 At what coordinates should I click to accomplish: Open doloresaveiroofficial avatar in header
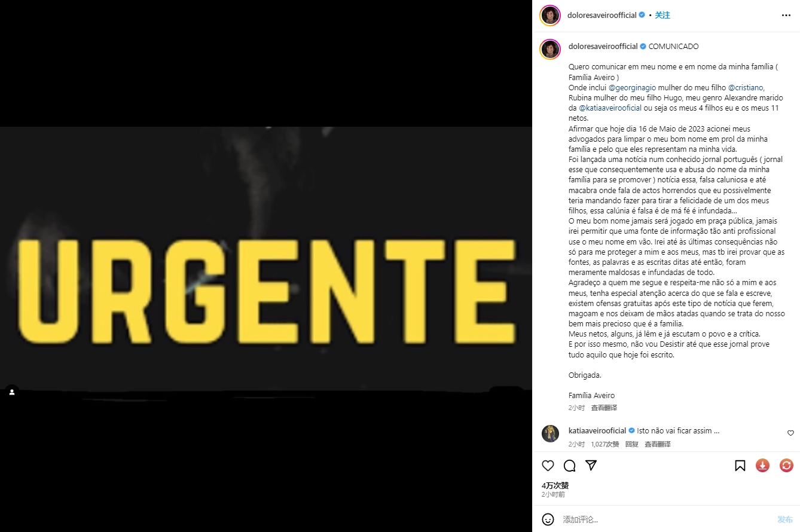(549, 15)
